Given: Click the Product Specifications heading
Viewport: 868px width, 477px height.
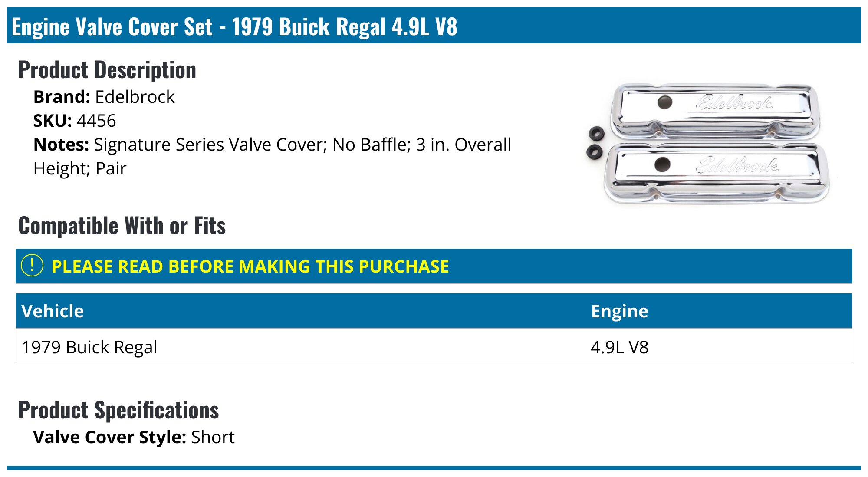Looking at the screenshot, I should [118, 410].
